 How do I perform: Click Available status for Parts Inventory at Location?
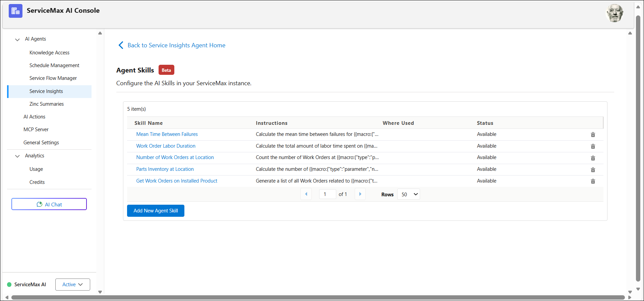pos(486,169)
